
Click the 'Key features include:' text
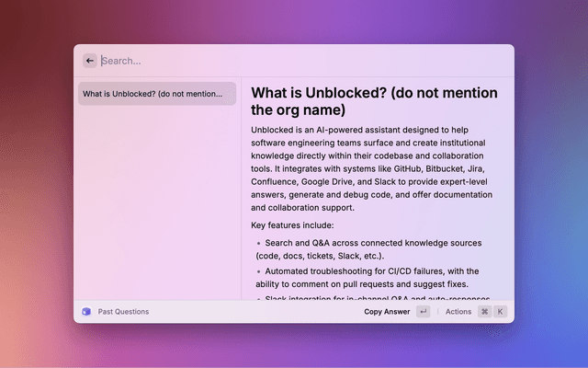(293, 225)
